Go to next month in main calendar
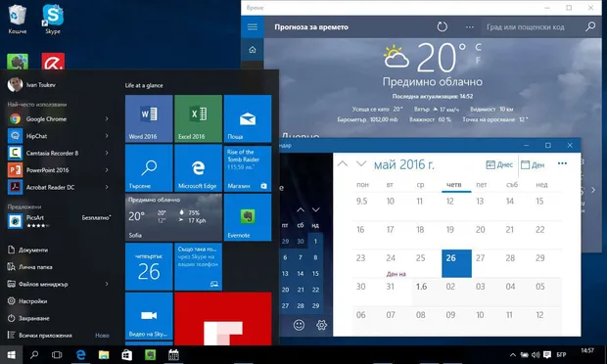The width and height of the screenshot is (607, 364). click(x=361, y=163)
